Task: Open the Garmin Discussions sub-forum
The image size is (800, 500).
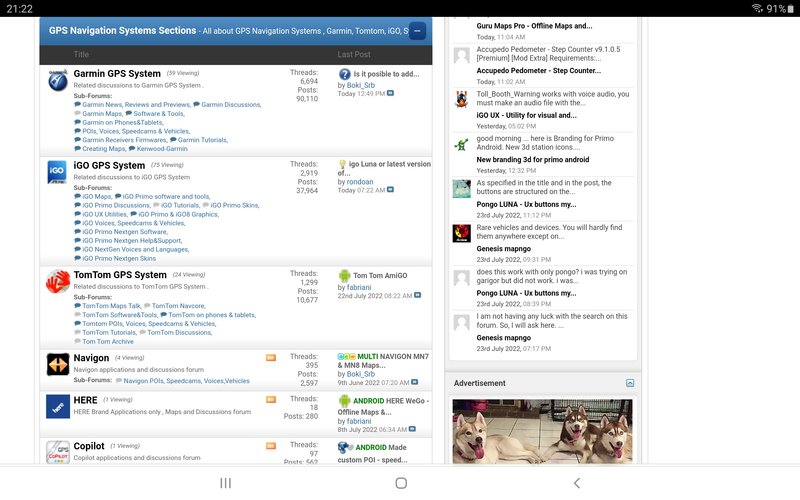Action: tap(231, 105)
